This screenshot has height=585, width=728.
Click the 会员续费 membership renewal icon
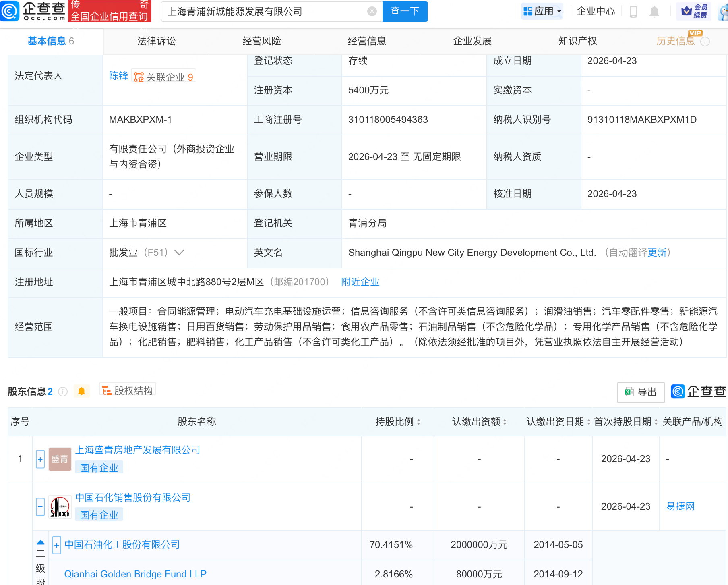click(x=694, y=11)
